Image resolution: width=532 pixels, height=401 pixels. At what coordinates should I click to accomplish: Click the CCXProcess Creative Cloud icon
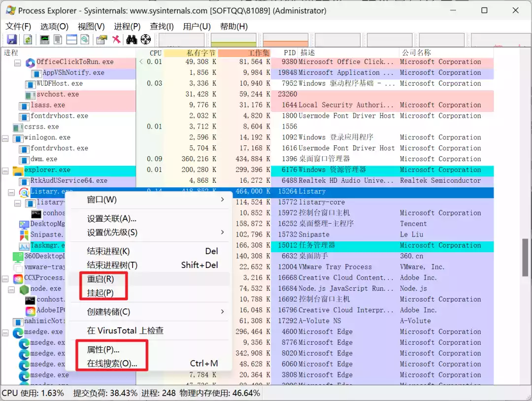point(18,278)
